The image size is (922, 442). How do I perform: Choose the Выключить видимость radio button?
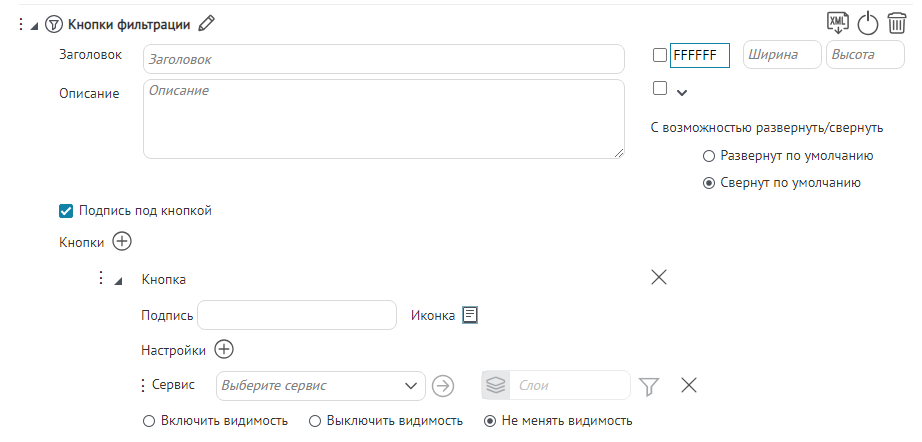315,421
